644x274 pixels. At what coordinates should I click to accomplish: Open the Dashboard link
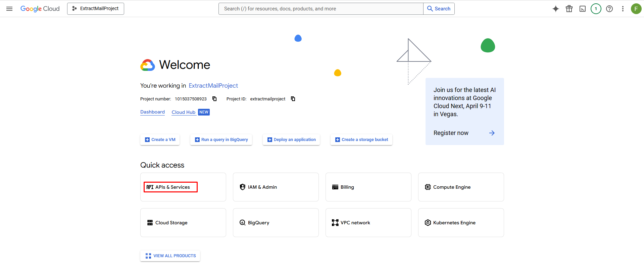point(152,112)
